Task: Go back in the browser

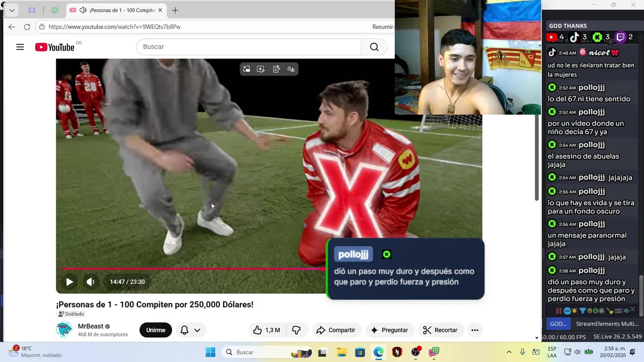Action: (x=12, y=27)
